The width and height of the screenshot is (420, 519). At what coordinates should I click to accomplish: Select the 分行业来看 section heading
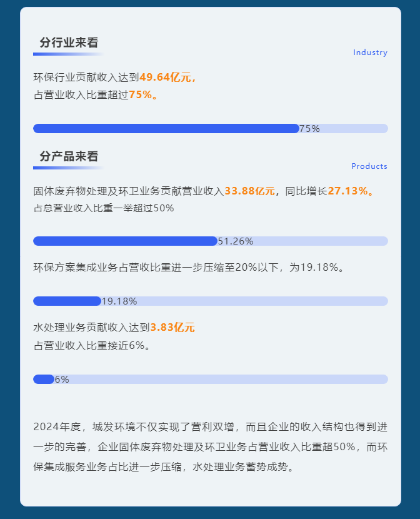coord(69,43)
